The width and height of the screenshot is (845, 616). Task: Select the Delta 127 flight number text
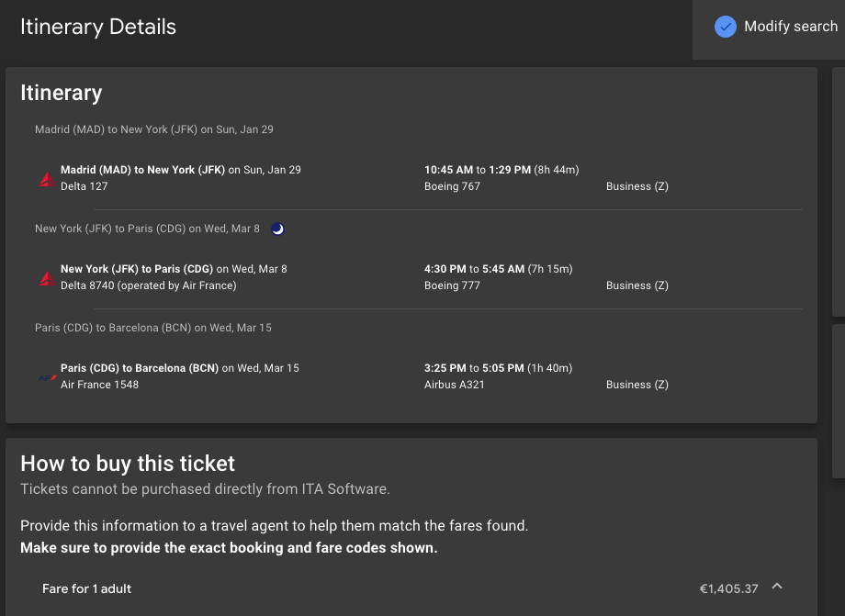84,186
